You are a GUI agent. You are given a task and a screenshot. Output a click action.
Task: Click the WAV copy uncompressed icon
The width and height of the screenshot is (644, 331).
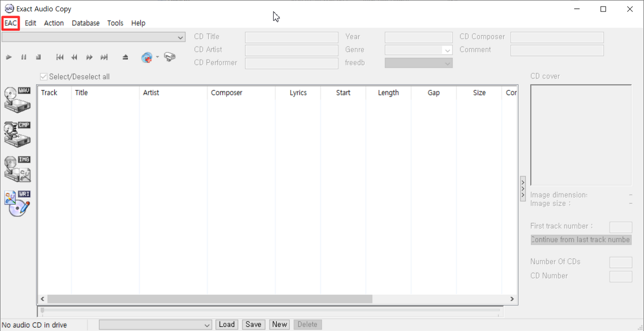[17, 99]
